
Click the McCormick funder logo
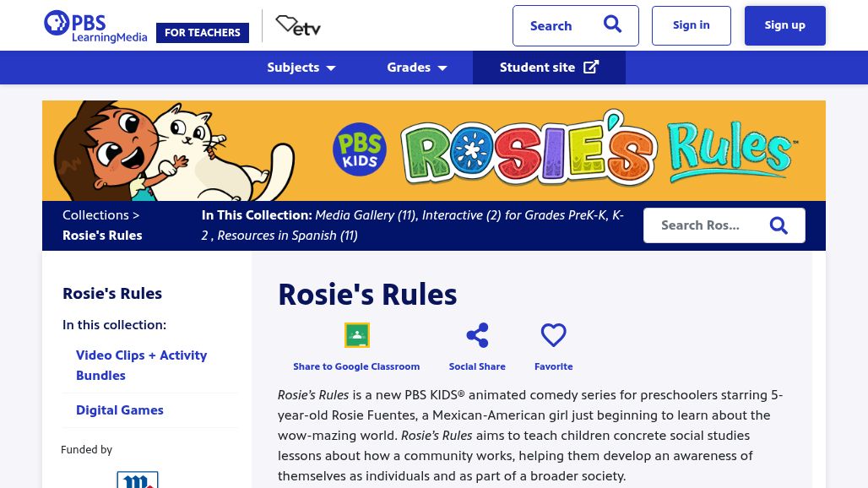point(138,480)
